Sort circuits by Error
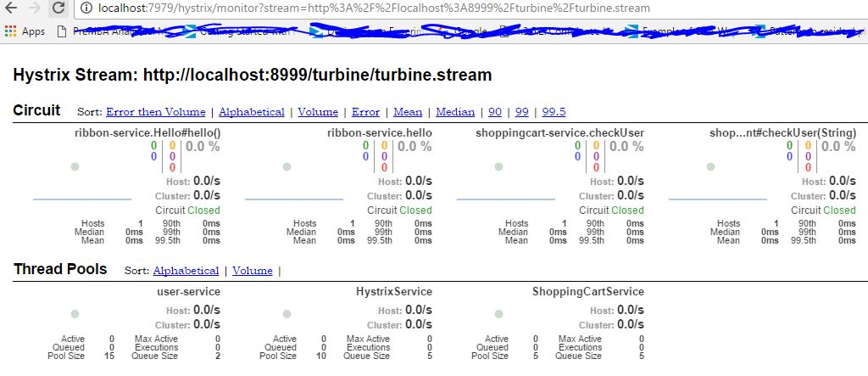This screenshot has width=868, height=376. [x=365, y=112]
